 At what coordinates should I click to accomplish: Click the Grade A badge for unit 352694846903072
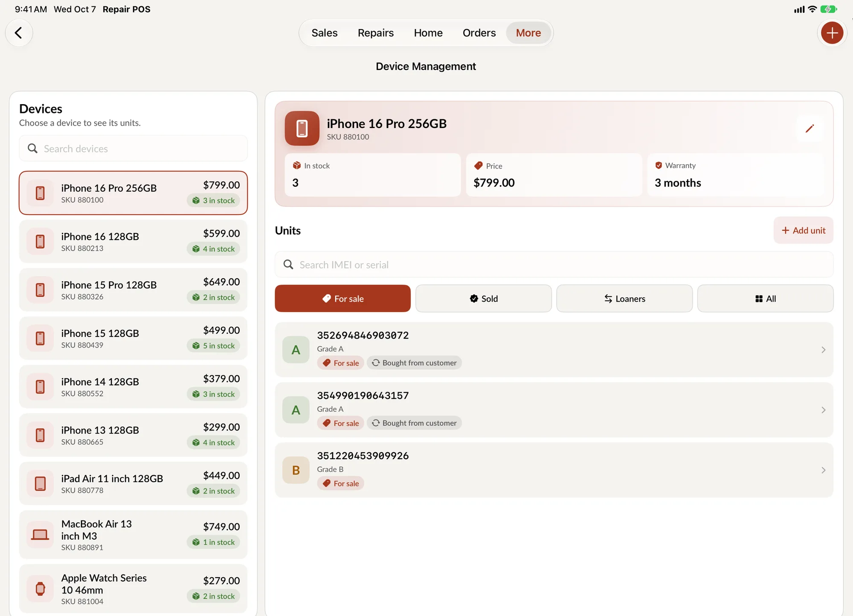(x=296, y=350)
